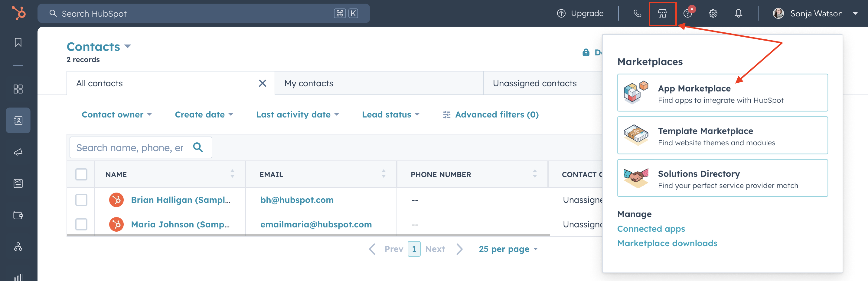Viewport: 868px width, 281px height.
Task: Open the notifications bell icon
Action: [x=738, y=14]
